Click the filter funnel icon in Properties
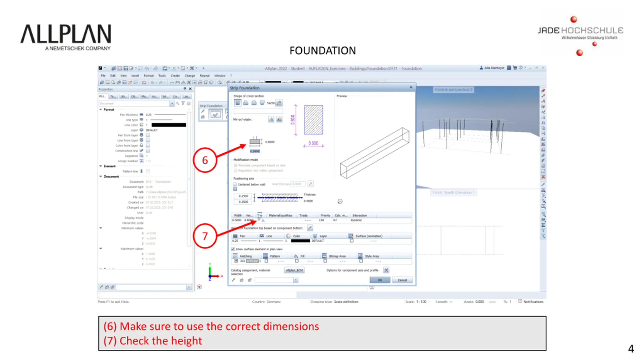The height and width of the screenshot is (362, 644). tap(183, 103)
